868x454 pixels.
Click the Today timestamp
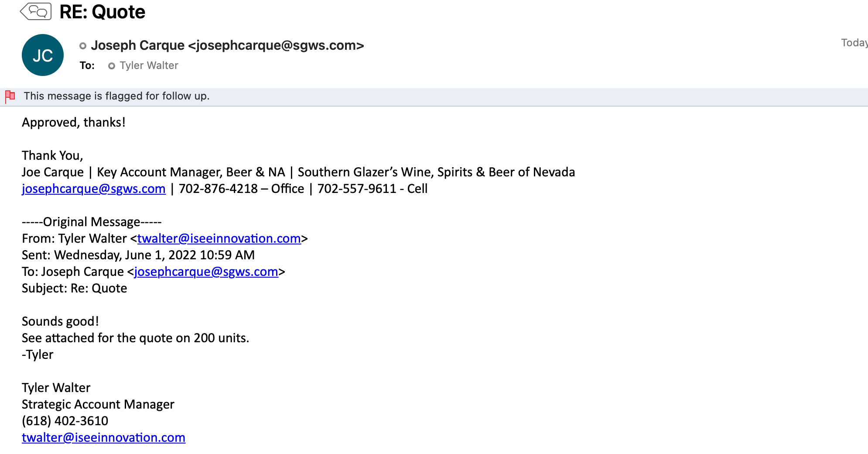854,43
